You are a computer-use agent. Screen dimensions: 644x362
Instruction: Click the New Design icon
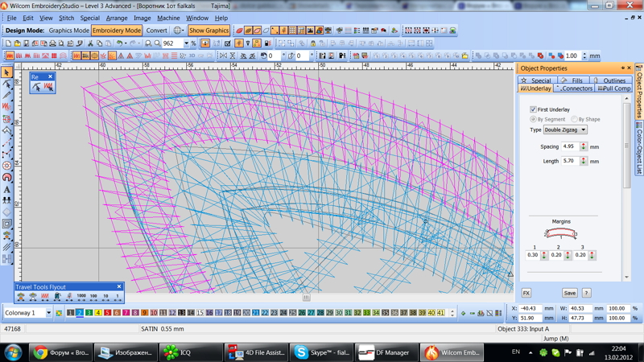(8, 43)
